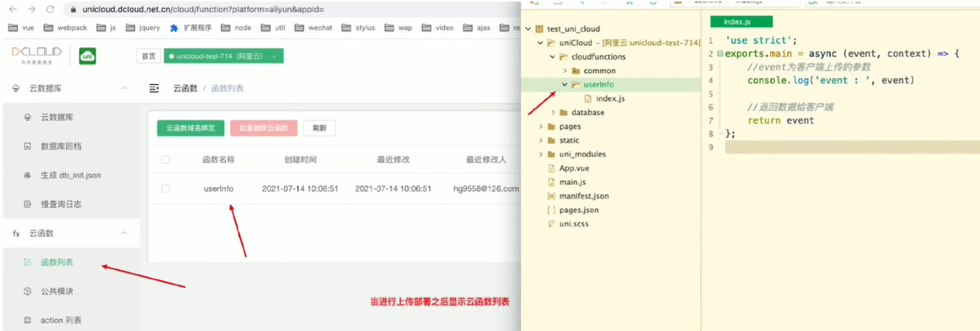Click the 数据库回档 icon in the sidebar

click(27, 146)
